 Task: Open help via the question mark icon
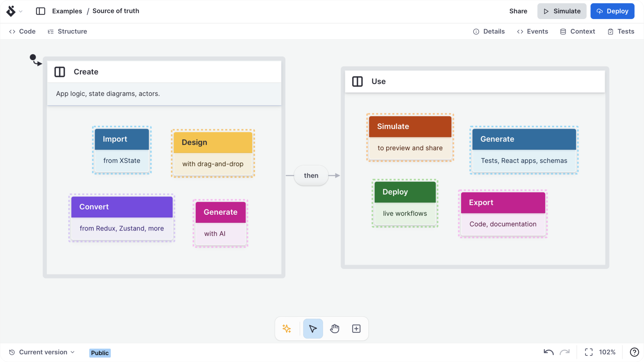pyautogui.click(x=634, y=352)
